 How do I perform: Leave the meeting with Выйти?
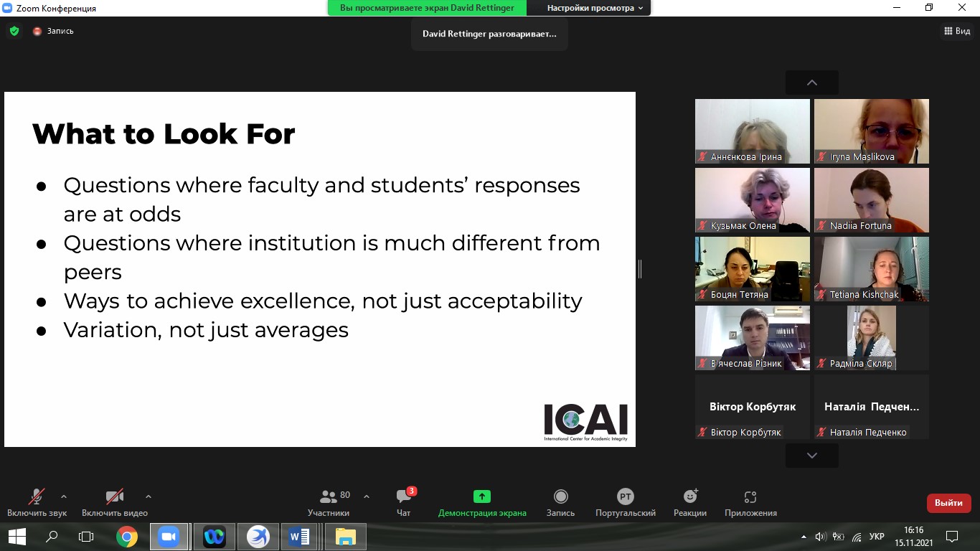[x=948, y=503]
